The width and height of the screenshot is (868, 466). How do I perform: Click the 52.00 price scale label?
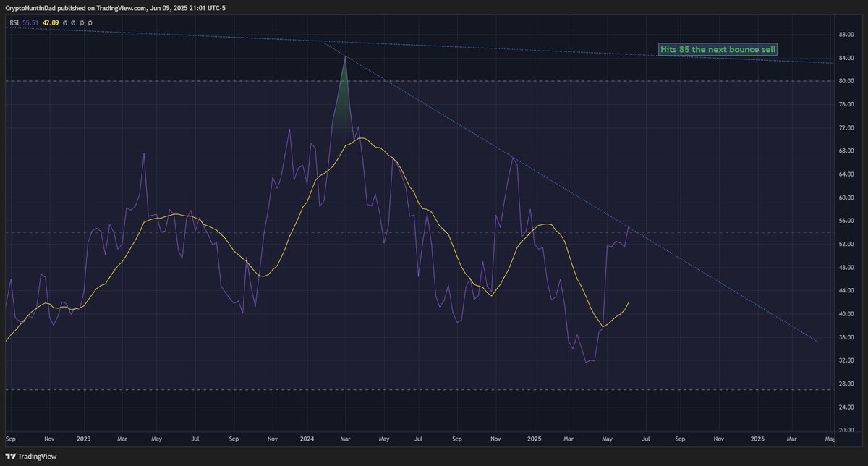(848, 244)
